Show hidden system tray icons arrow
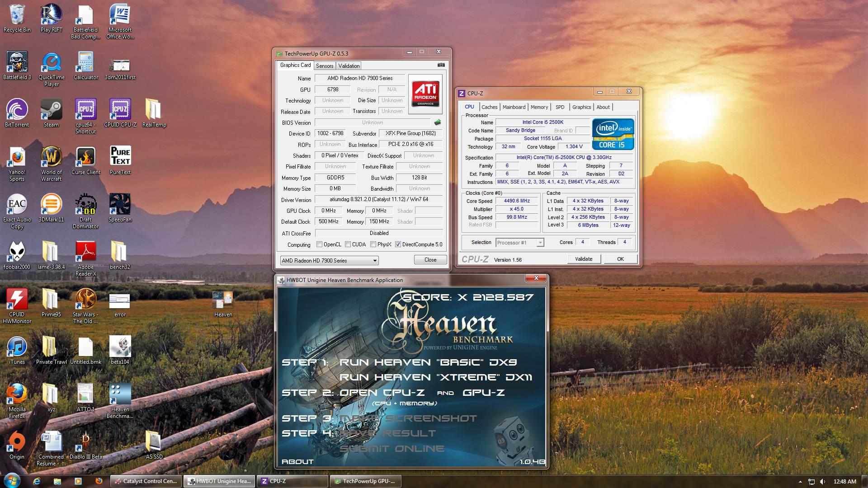868x488 pixels. click(x=800, y=482)
